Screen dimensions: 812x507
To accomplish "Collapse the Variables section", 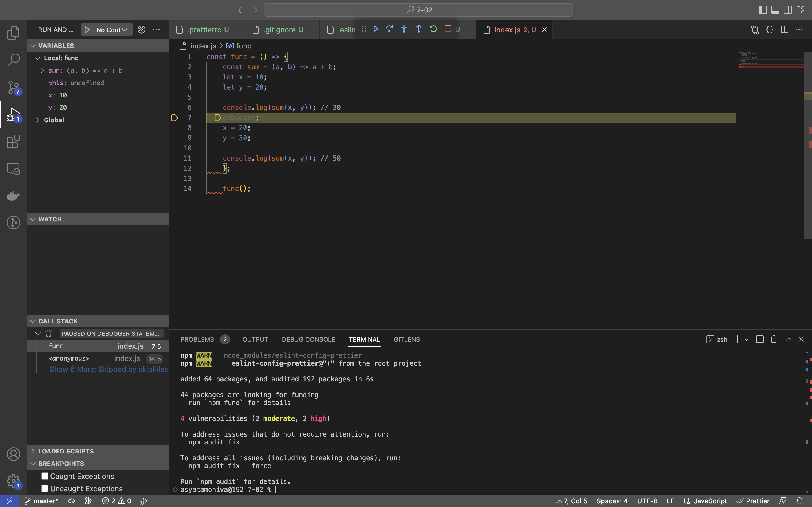I will [x=32, y=46].
